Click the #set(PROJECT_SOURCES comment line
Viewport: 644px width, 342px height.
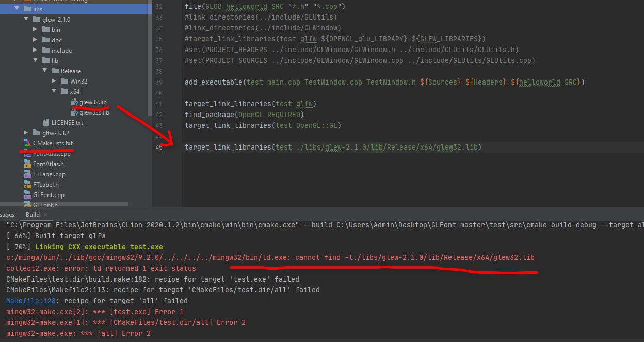coord(360,60)
